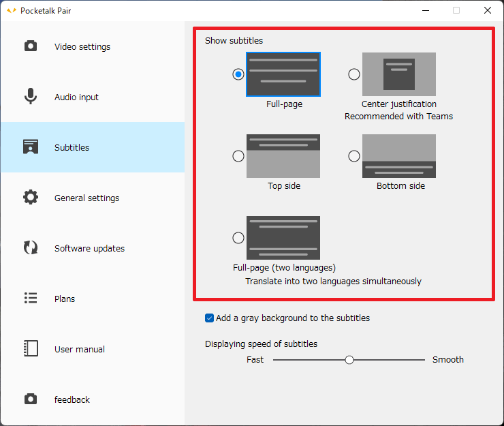Image resolution: width=504 pixels, height=426 pixels.
Task: Click the microphone icon for Audio input
Action: point(31,97)
